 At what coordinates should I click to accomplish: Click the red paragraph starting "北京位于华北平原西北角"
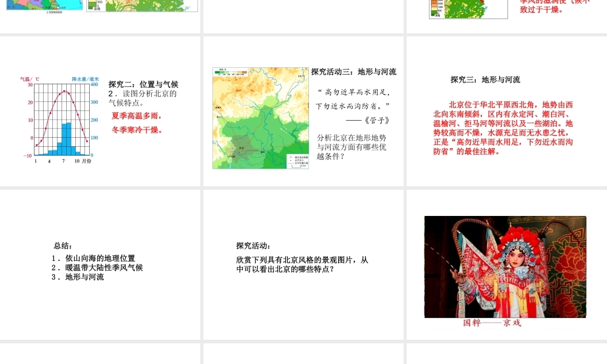point(503,128)
